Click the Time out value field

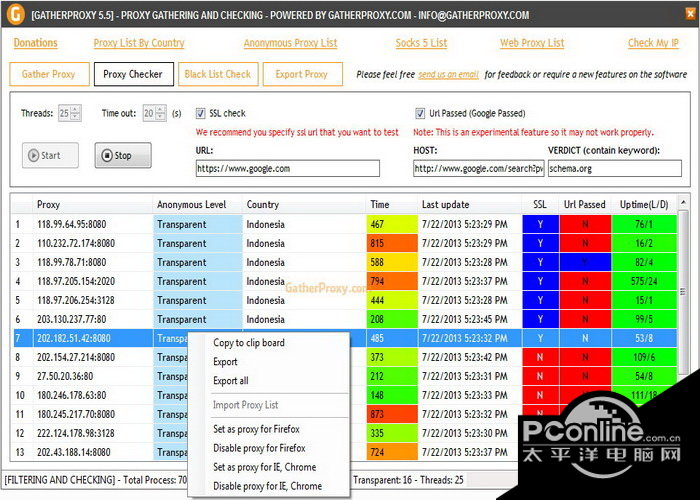tap(149, 113)
